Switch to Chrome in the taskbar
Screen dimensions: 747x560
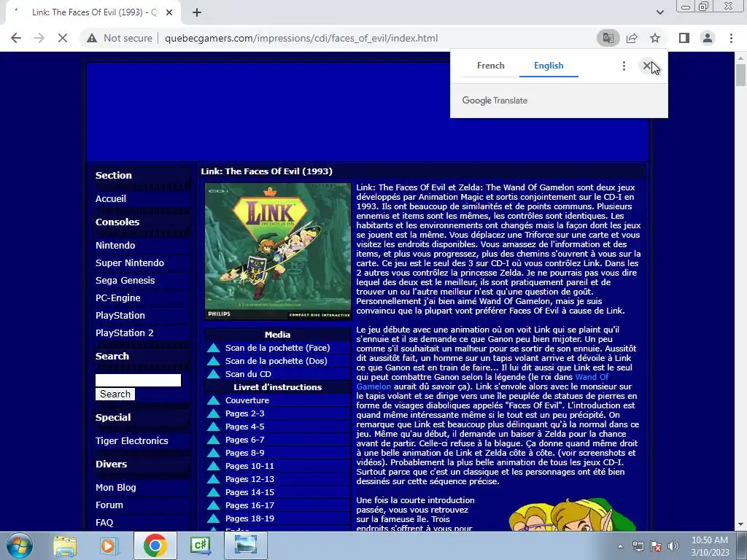(x=155, y=545)
